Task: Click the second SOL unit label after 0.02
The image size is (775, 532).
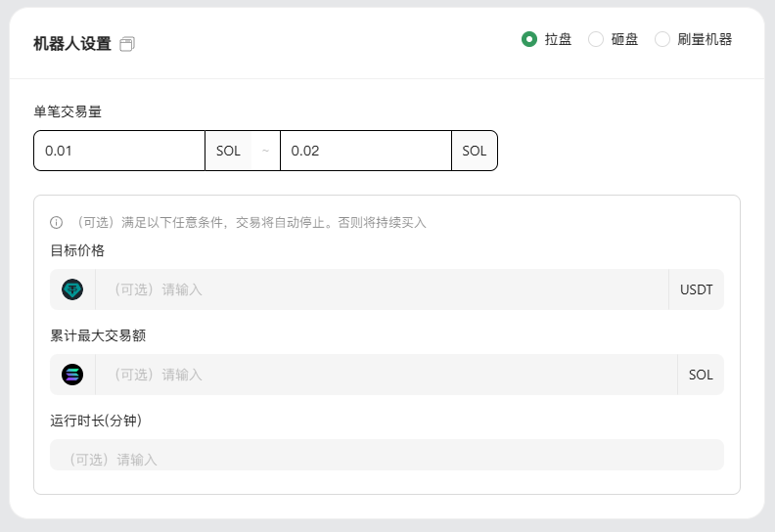Action: point(474,151)
